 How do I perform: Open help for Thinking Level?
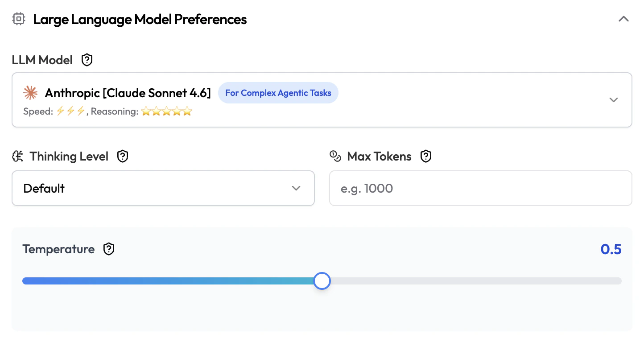point(123,156)
